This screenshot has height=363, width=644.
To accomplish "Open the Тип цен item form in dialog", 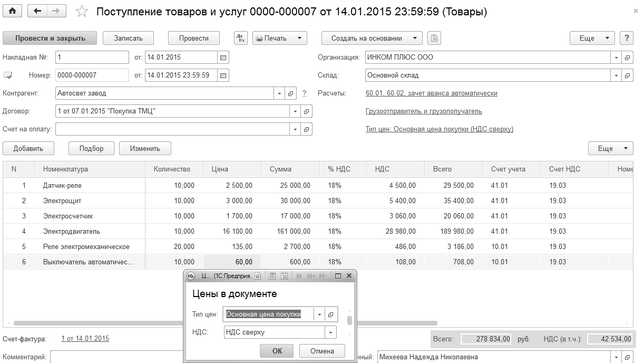I will [x=331, y=314].
